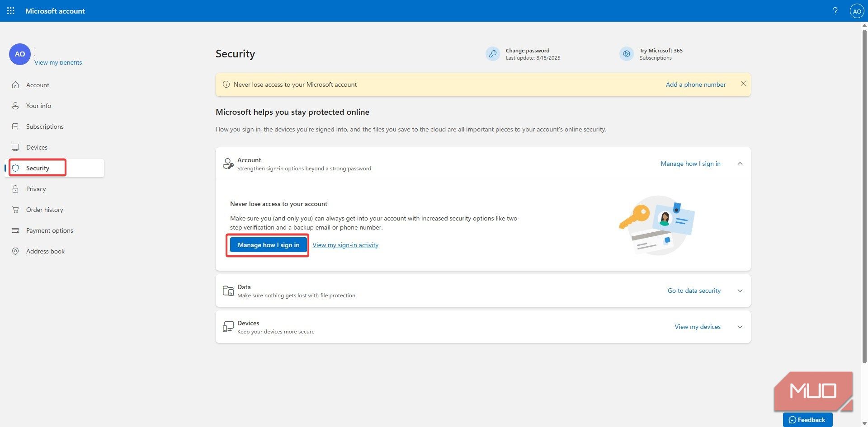Click Add a phone number link
The image size is (868, 427).
[x=696, y=84]
